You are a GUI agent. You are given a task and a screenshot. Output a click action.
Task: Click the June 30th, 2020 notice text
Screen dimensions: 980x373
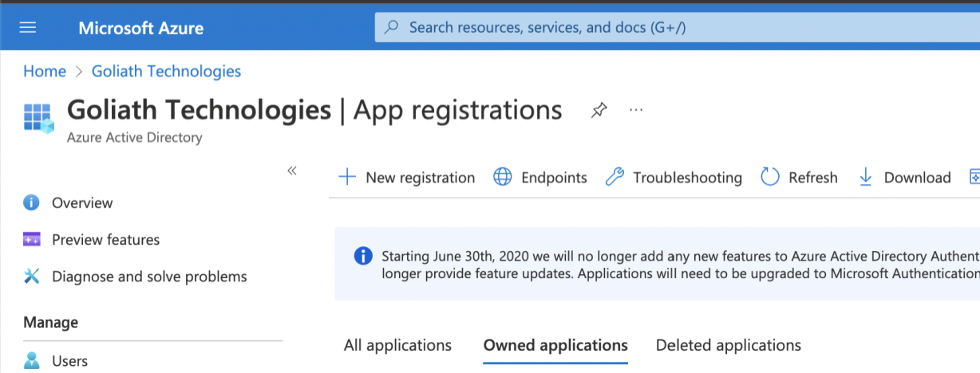(x=681, y=265)
